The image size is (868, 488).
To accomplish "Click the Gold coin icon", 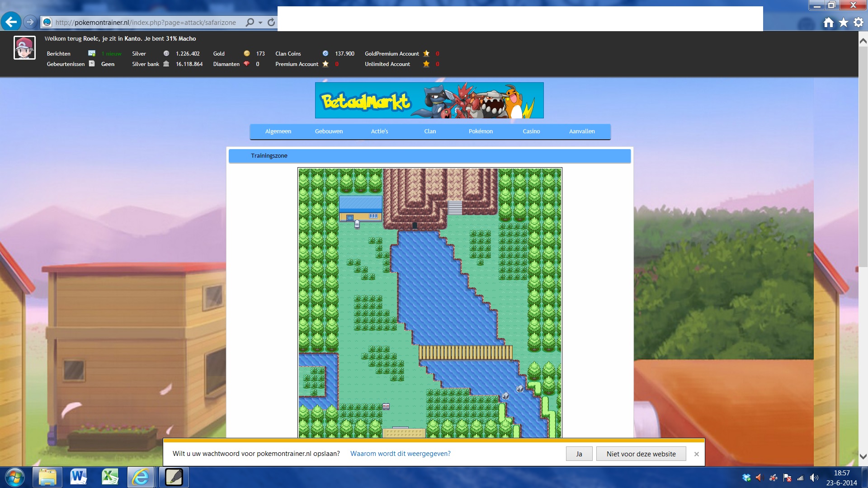I will [x=247, y=53].
